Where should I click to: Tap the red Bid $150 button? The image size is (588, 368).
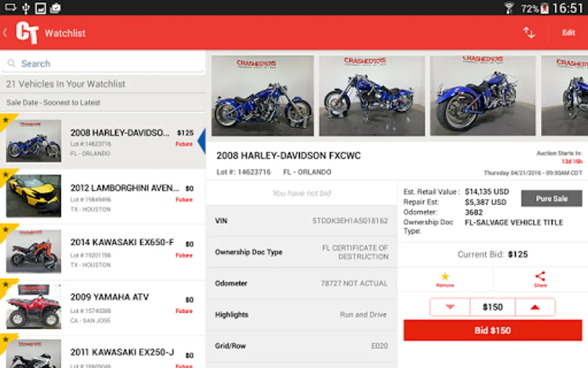point(493,330)
